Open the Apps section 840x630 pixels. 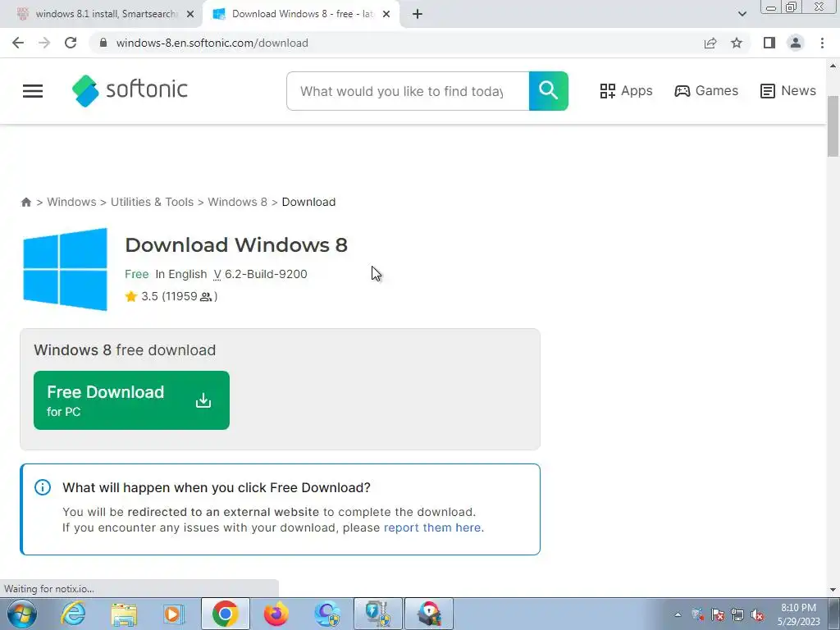626,91
